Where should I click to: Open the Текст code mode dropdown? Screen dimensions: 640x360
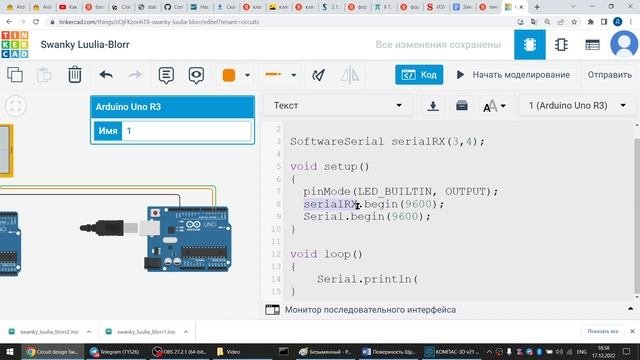338,105
